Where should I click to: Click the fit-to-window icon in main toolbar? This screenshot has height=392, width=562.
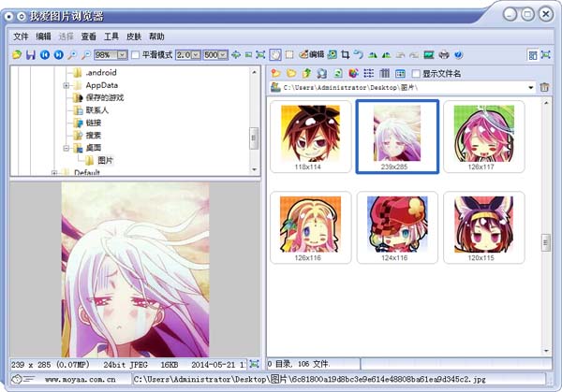(x=260, y=55)
